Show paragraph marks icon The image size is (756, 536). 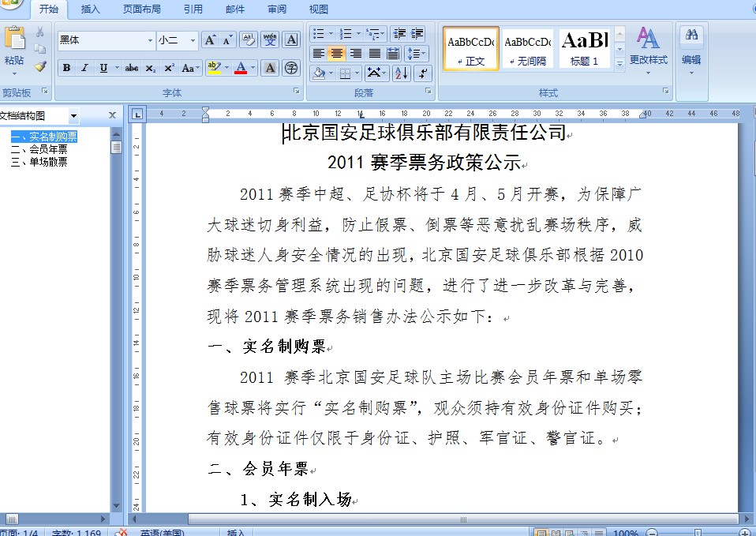point(423,73)
